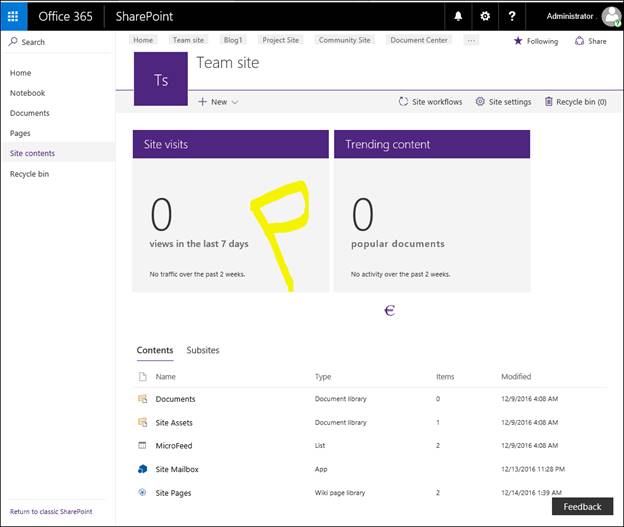Click the Share label
The height and width of the screenshot is (527, 624).
tap(597, 41)
